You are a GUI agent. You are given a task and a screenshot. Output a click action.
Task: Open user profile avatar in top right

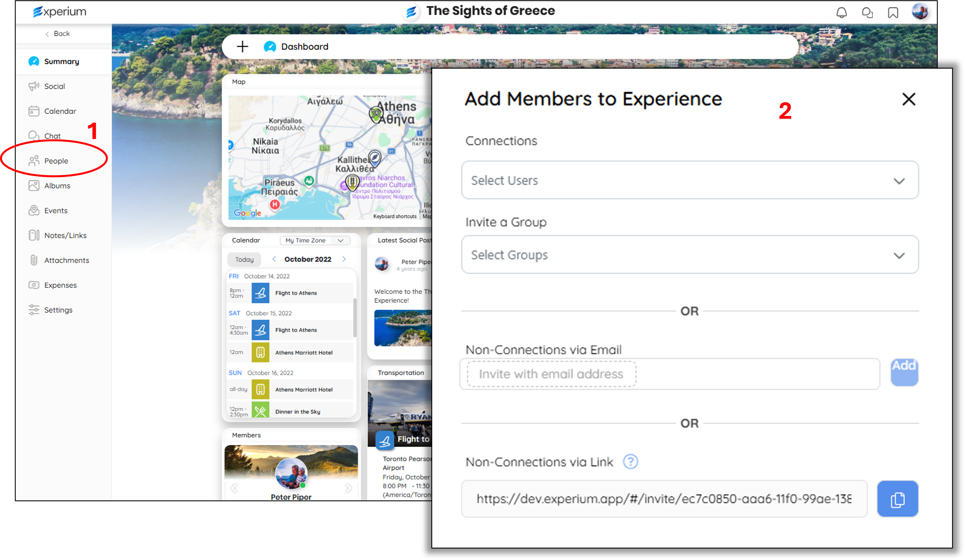coord(920,12)
